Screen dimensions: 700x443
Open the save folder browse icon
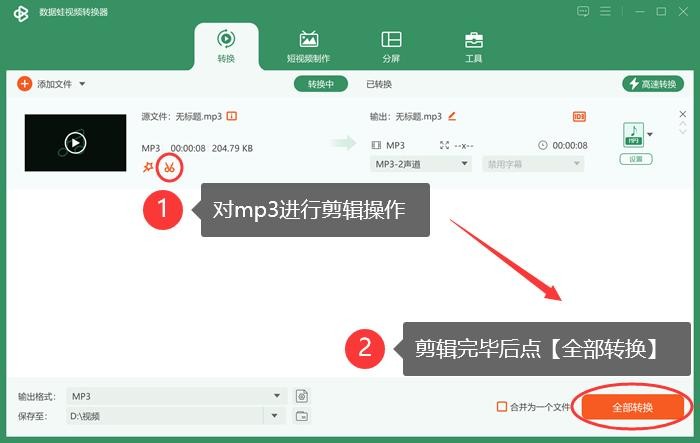[301, 416]
